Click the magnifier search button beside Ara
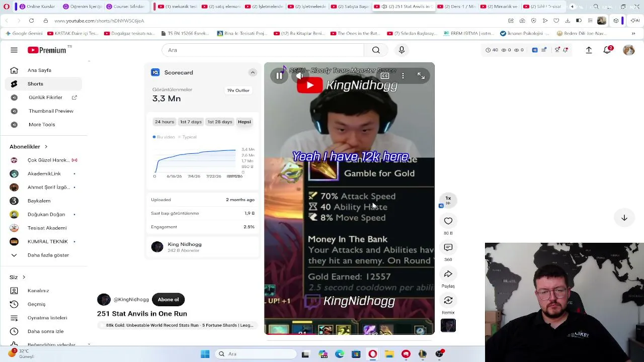The image size is (644, 362). click(376, 50)
